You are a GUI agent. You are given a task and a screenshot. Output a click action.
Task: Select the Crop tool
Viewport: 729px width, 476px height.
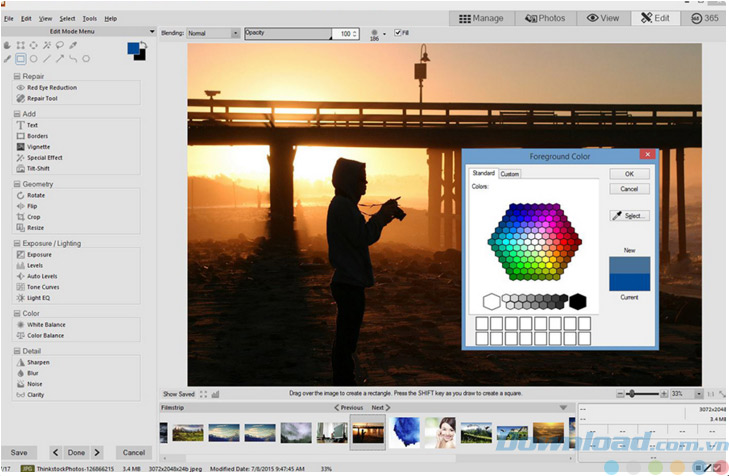[x=34, y=217]
